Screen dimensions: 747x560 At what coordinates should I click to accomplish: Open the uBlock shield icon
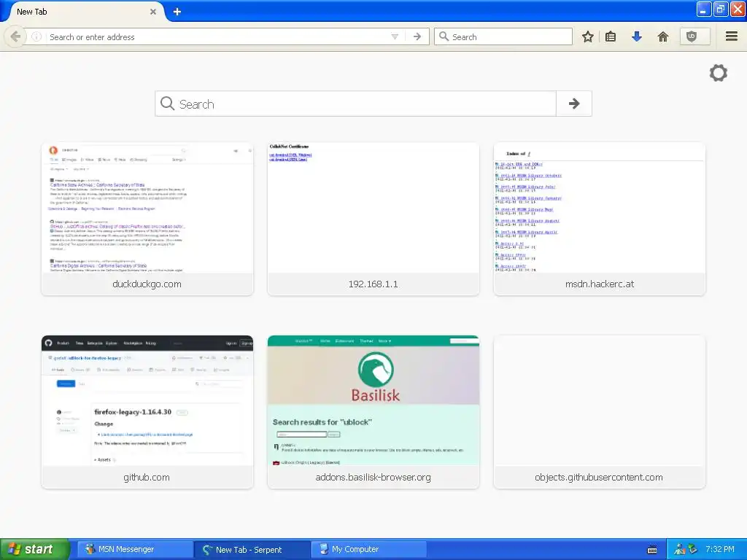[692, 36]
